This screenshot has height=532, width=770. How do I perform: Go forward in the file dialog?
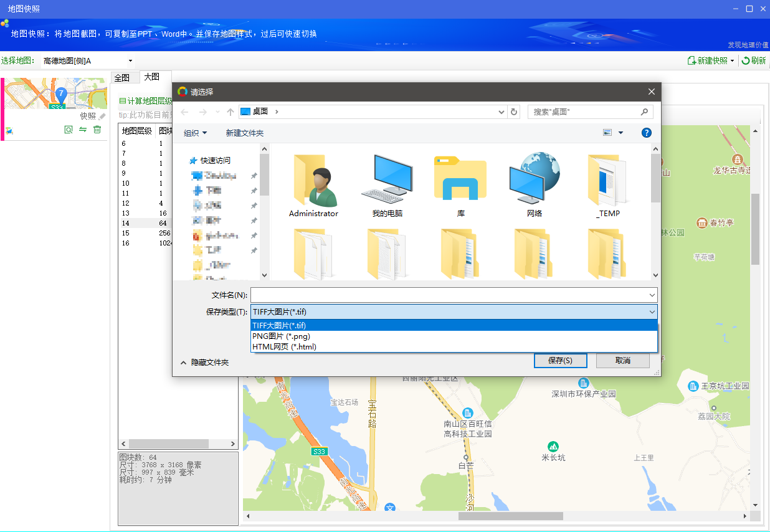pyautogui.click(x=202, y=112)
